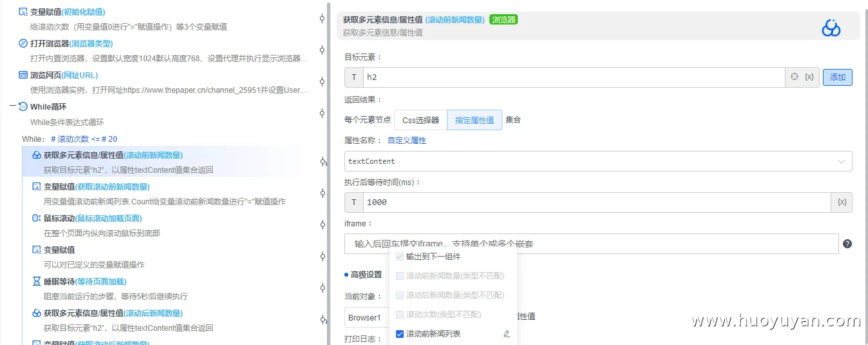Click the 浏览网页 step browser icon
This screenshot has width=868, height=345.
[x=23, y=75]
